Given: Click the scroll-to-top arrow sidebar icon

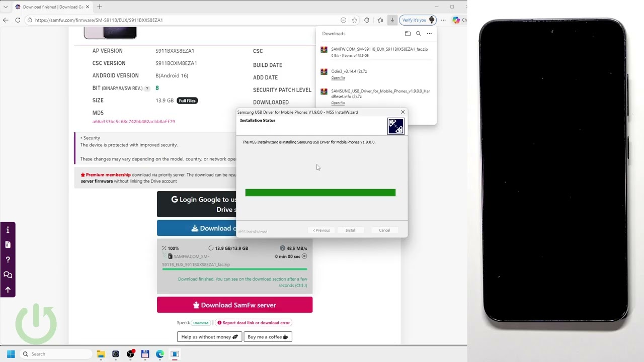Looking at the screenshot, I should pyautogui.click(x=8, y=290).
